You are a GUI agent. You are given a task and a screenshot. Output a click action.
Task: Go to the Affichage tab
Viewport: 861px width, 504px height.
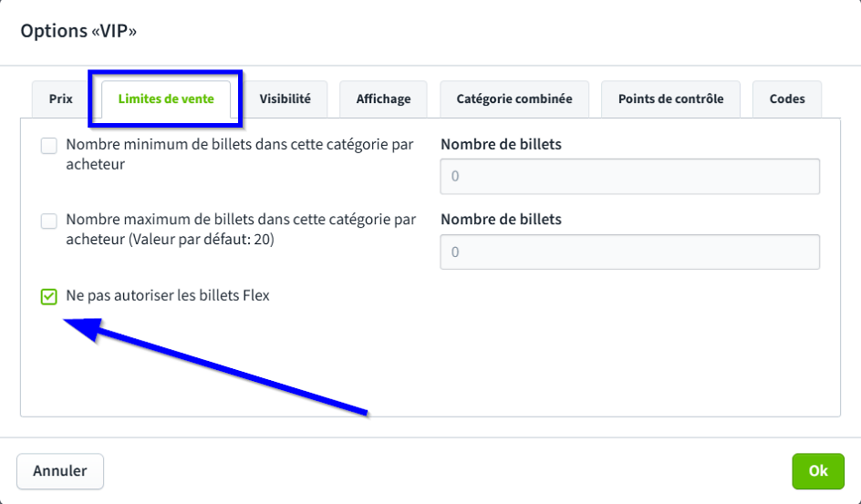click(x=383, y=98)
